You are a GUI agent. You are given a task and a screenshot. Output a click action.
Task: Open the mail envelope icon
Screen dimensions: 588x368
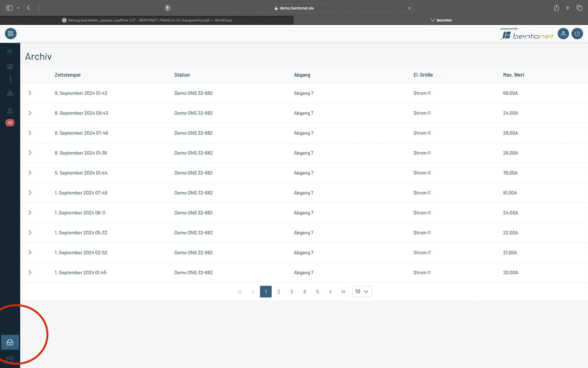[x=10, y=359]
